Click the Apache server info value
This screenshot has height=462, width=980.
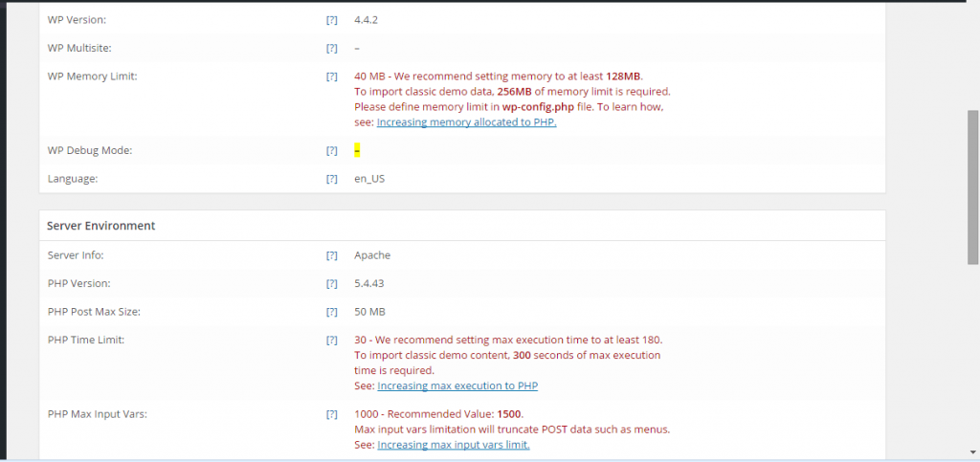tap(372, 255)
